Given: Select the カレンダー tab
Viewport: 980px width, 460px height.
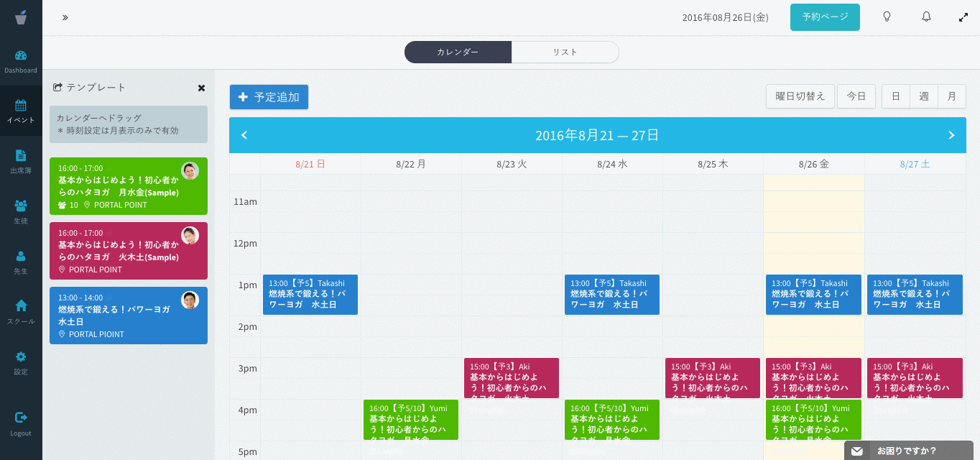Looking at the screenshot, I should [x=458, y=52].
